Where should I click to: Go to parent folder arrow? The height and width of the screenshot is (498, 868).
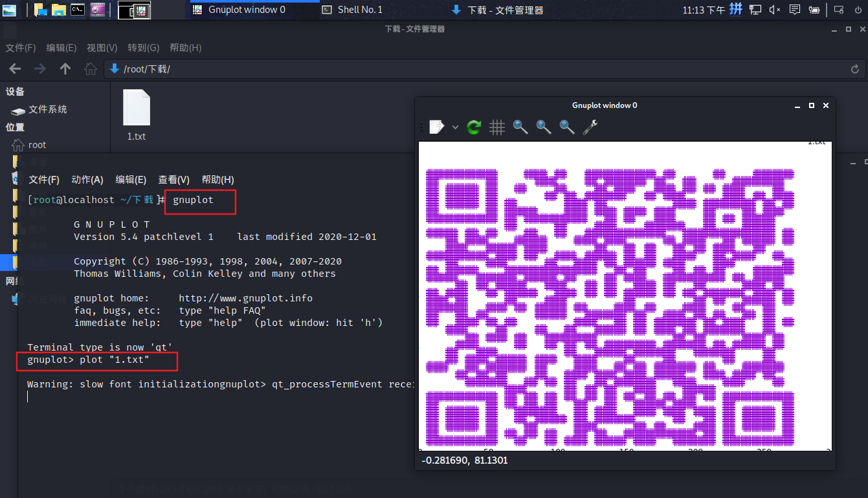point(65,69)
